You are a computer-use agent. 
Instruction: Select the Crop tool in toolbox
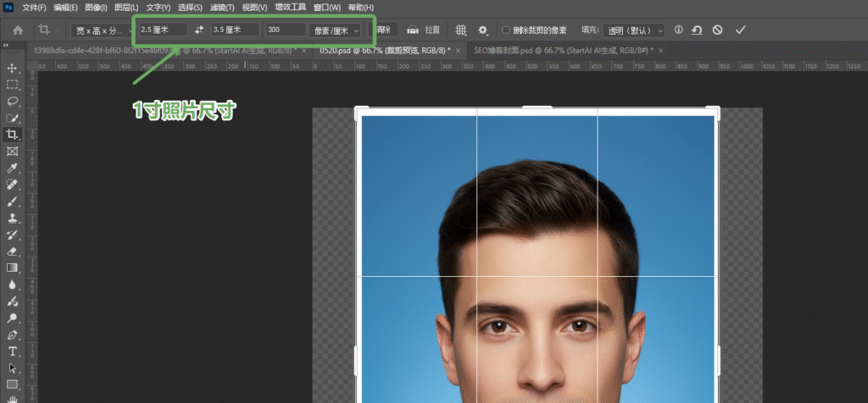12,135
